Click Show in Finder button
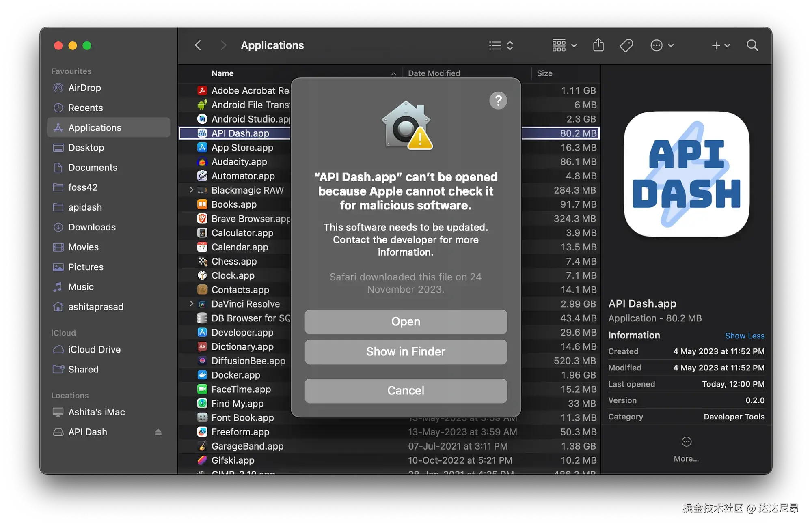 pyautogui.click(x=406, y=352)
